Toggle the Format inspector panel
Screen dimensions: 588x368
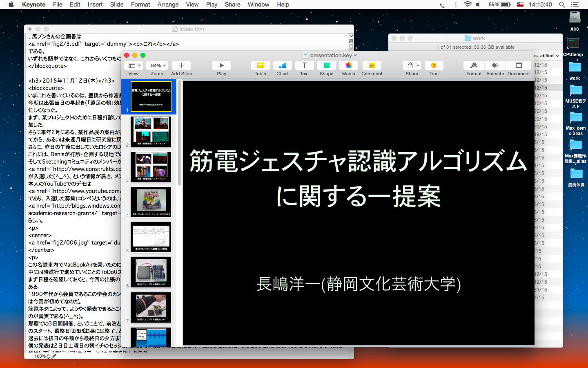[x=474, y=65]
